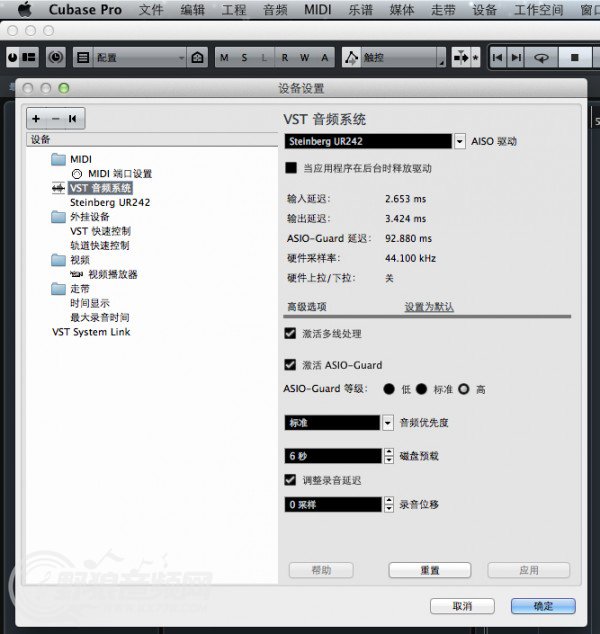Open the 工作空间 menu
The image size is (600, 634).
coord(539,9)
